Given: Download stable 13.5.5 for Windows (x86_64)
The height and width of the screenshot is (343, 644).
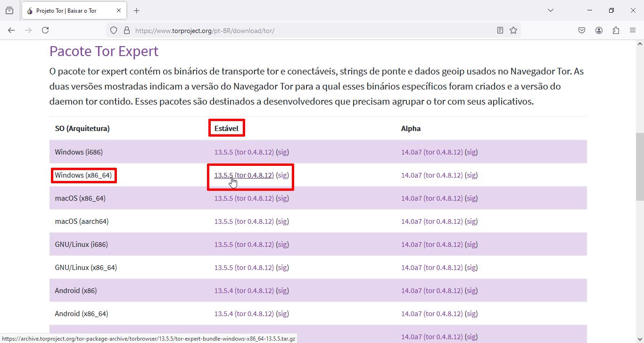Looking at the screenshot, I should (244, 175).
